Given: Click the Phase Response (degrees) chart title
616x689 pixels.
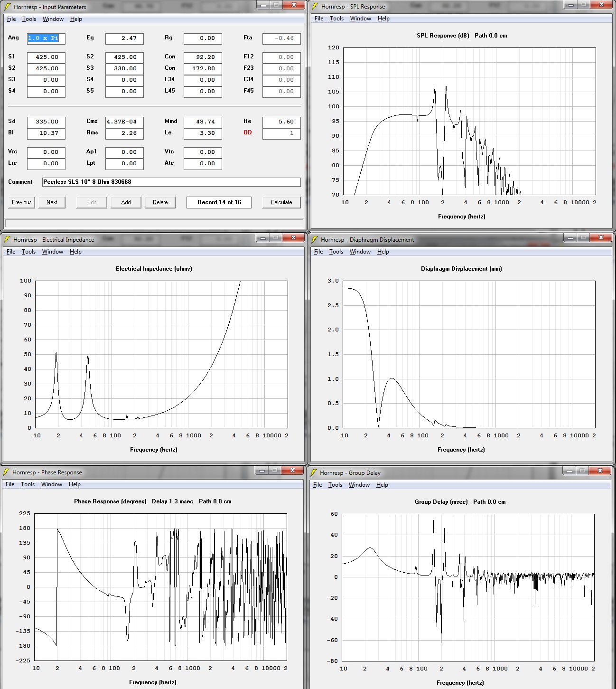Looking at the screenshot, I should pyautogui.click(x=110, y=501).
